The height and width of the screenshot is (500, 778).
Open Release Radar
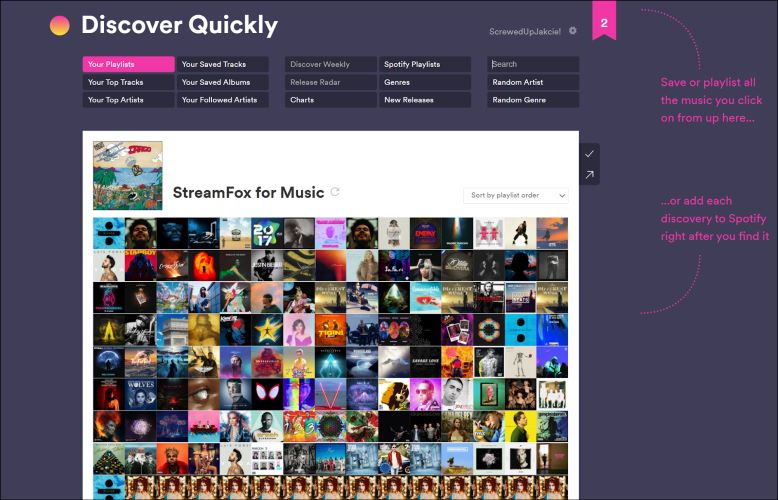[331, 82]
